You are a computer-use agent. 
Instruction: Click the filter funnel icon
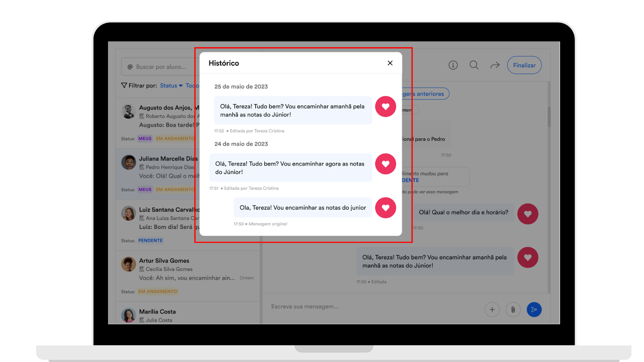click(124, 85)
